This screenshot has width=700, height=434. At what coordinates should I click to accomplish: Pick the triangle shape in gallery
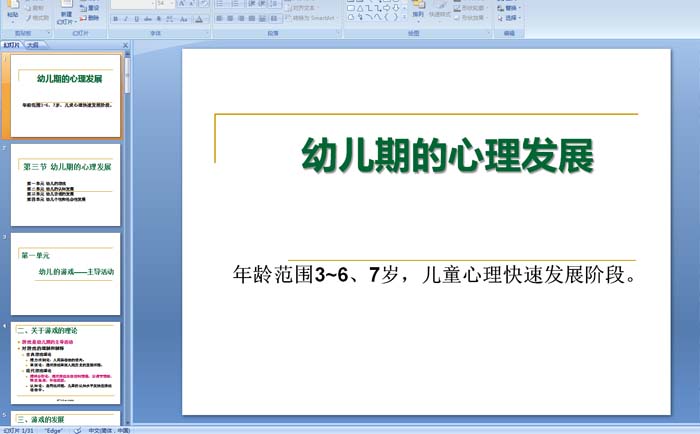[360, 8]
